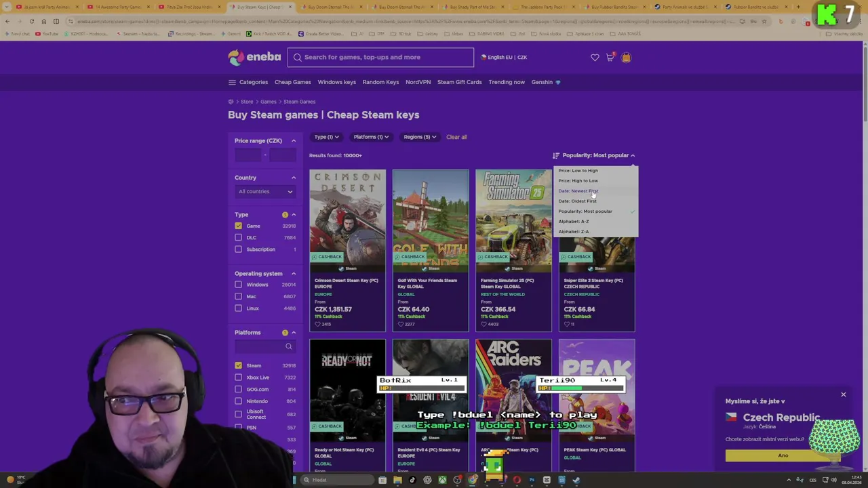Click the Ano button in region popup
This screenshot has height=488, width=868.
point(783,455)
